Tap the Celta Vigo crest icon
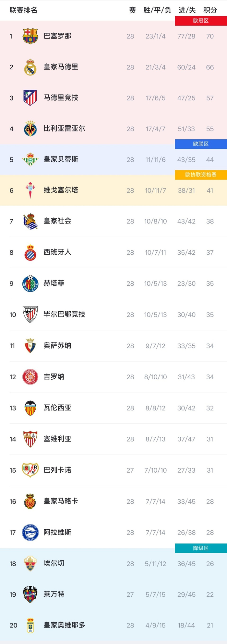Screen dimensions: 227x644 (x=30, y=190)
